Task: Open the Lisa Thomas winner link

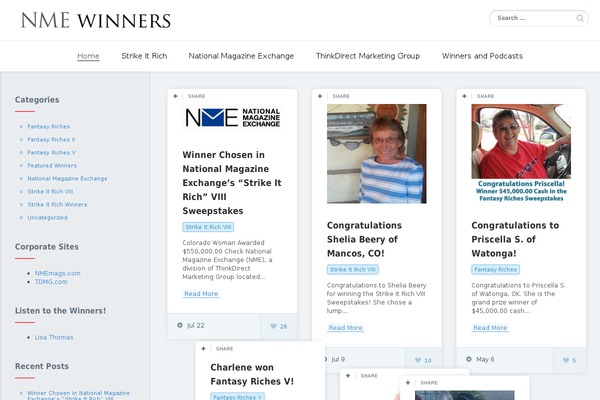Action: 54,337
